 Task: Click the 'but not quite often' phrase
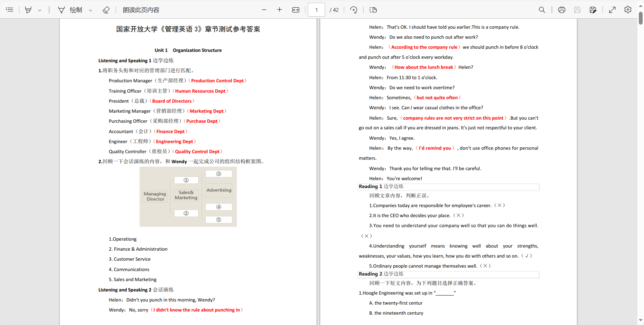437,98
